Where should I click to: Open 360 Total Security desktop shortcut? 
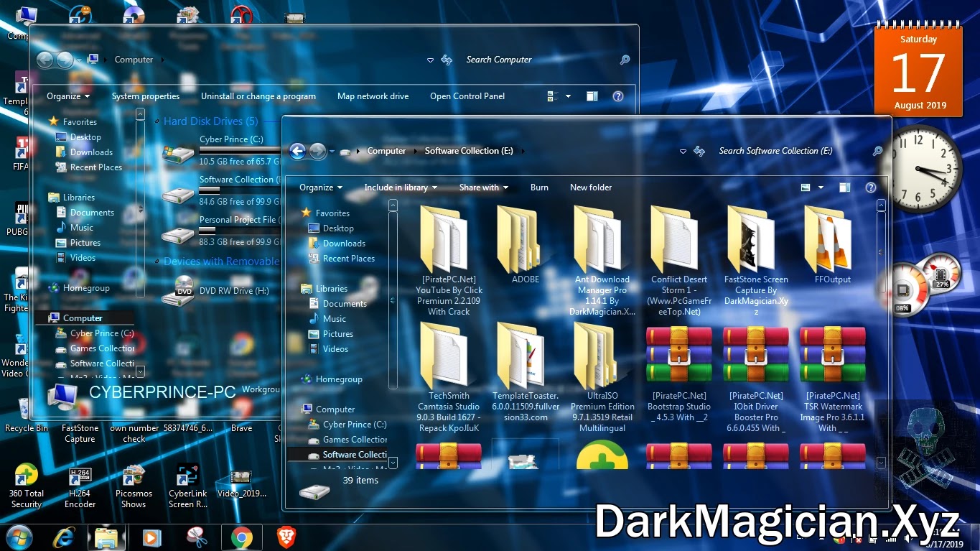pyautogui.click(x=27, y=486)
